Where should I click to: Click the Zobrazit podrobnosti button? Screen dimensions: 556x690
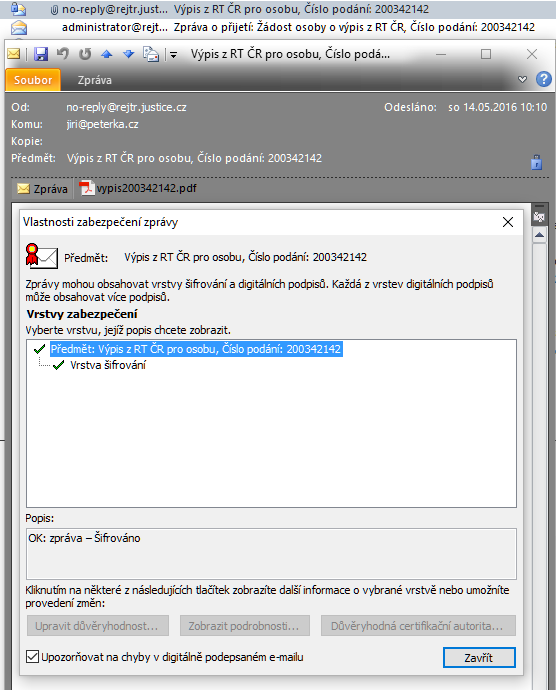click(245, 626)
